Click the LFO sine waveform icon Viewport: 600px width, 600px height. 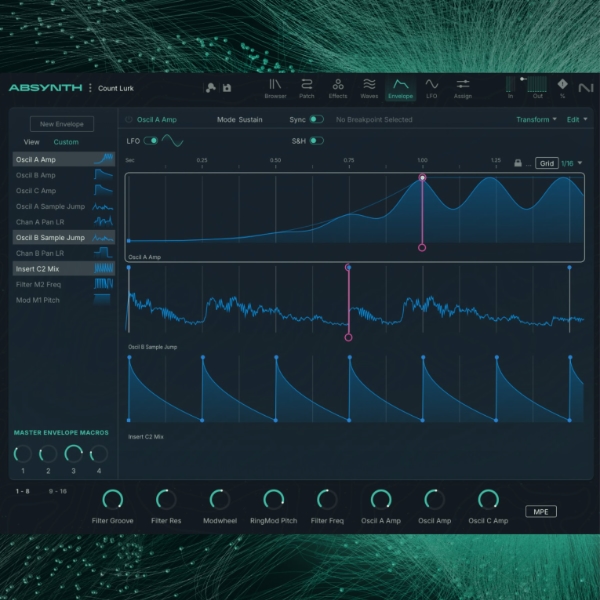point(172,141)
